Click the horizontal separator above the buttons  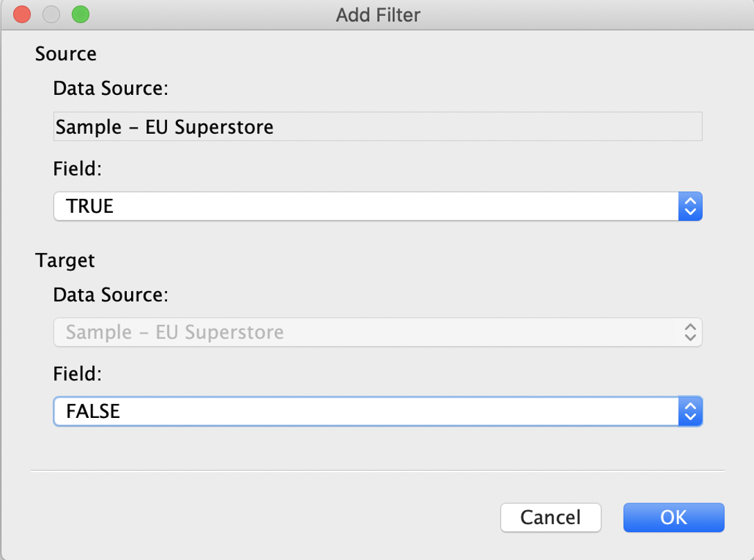[378, 471]
